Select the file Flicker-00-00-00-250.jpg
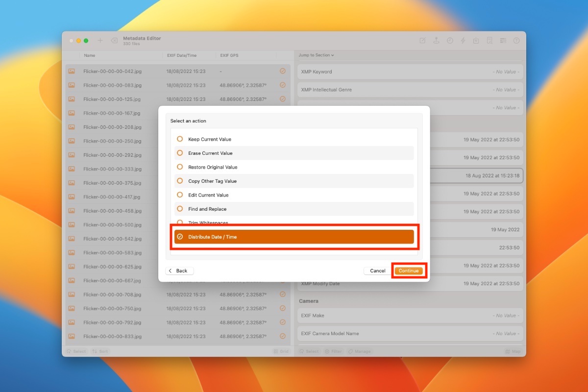The width and height of the screenshot is (588, 392). [x=112, y=141]
